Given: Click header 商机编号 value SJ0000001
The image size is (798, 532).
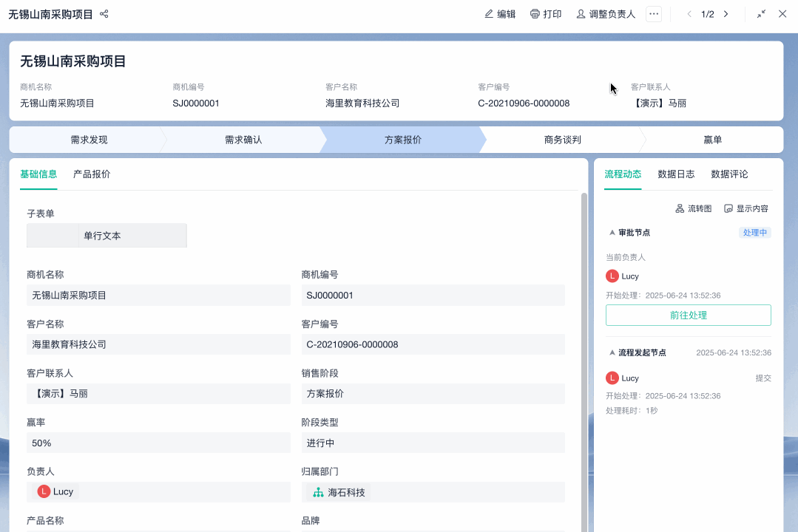Looking at the screenshot, I should tap(196, 103).
